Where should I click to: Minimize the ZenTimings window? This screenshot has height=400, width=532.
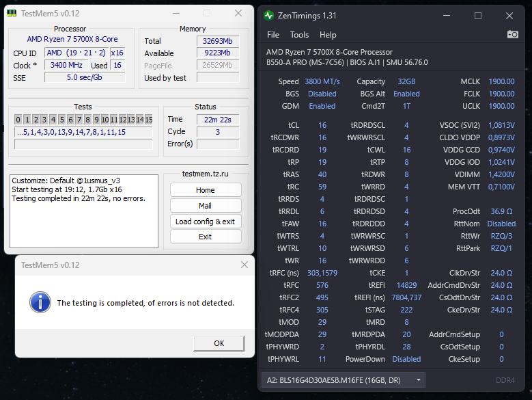click(447, 16)
